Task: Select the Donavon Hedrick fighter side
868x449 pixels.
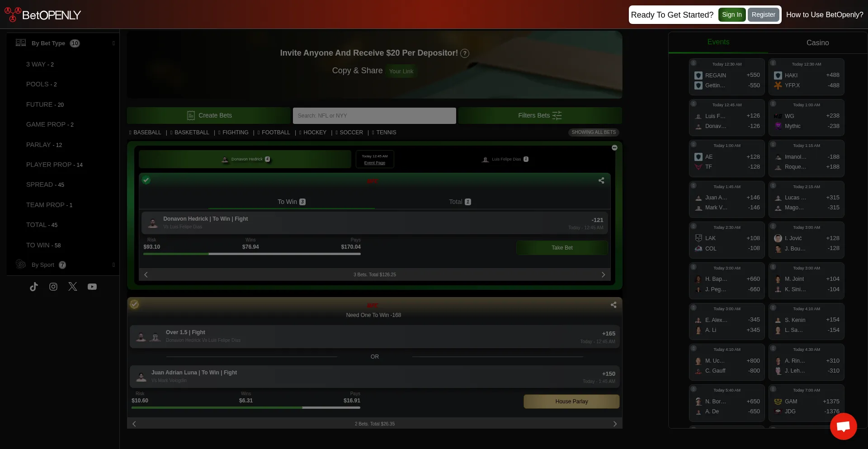Action: [x=245, y=159]
